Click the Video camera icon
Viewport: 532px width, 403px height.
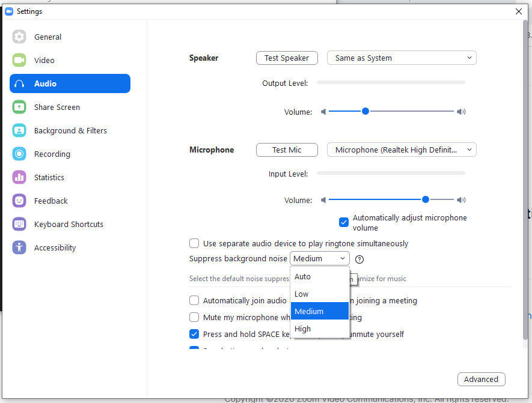click(x=19, y=60)
